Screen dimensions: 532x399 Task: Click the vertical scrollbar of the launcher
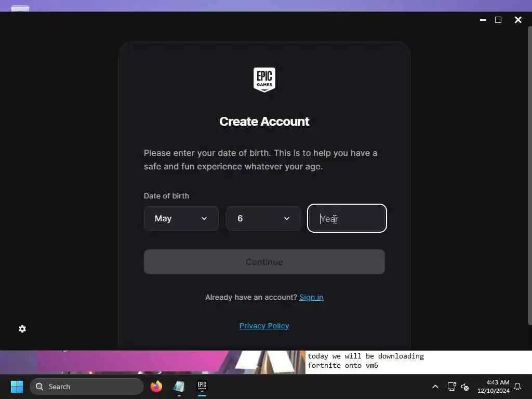coord(529,176)
